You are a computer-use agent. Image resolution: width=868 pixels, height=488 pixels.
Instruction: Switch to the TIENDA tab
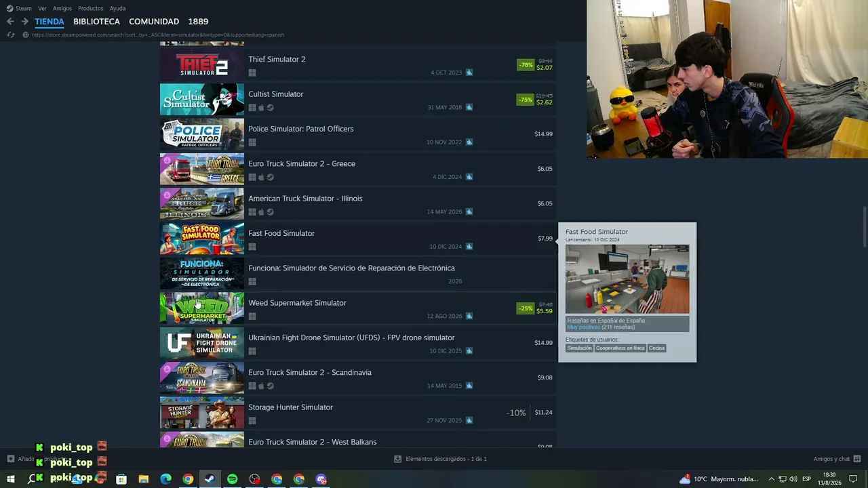50,22
